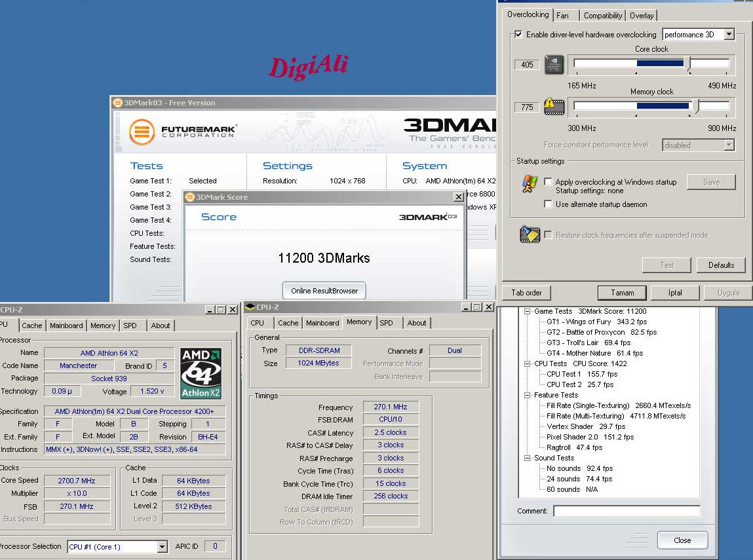The width and height of the screenshot is (753, 560).
Task: Click the Tamam button
Action: (622, 293)
